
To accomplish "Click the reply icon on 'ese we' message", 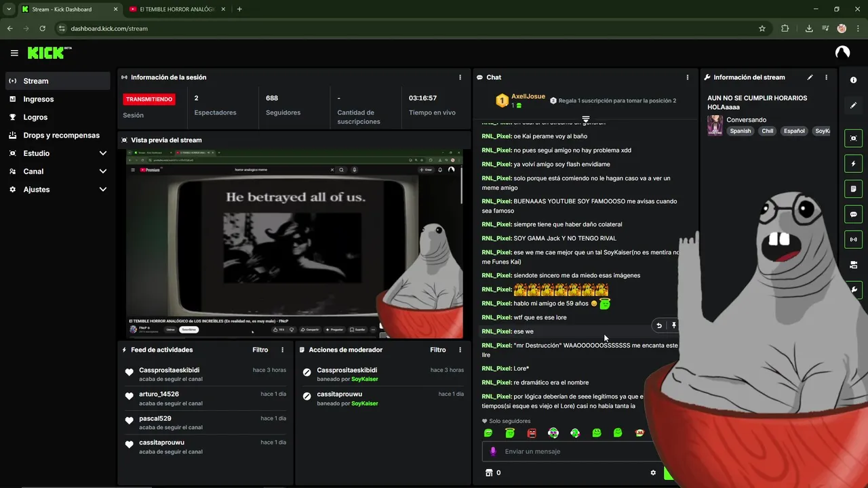I will tap(659, 325).
